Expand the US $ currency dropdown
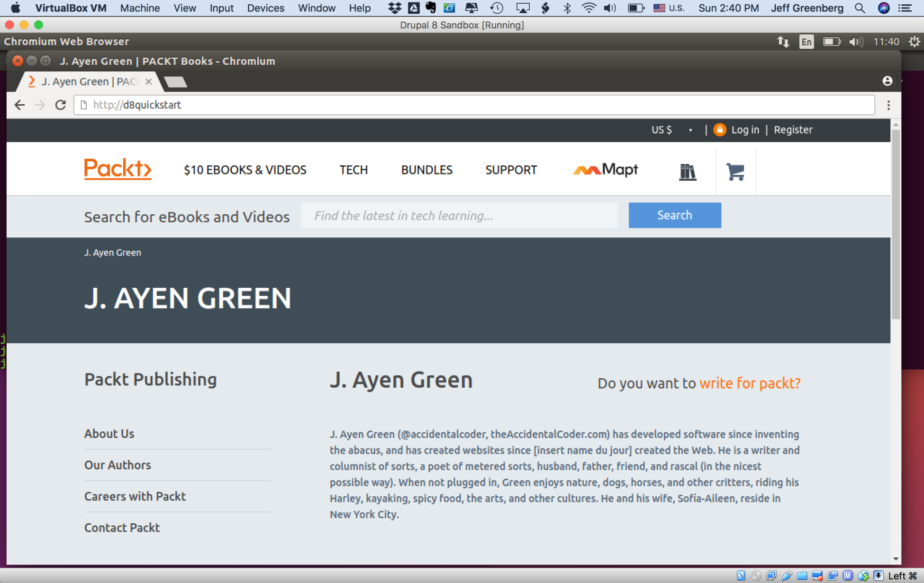The image size is (924, 583). 671,130
